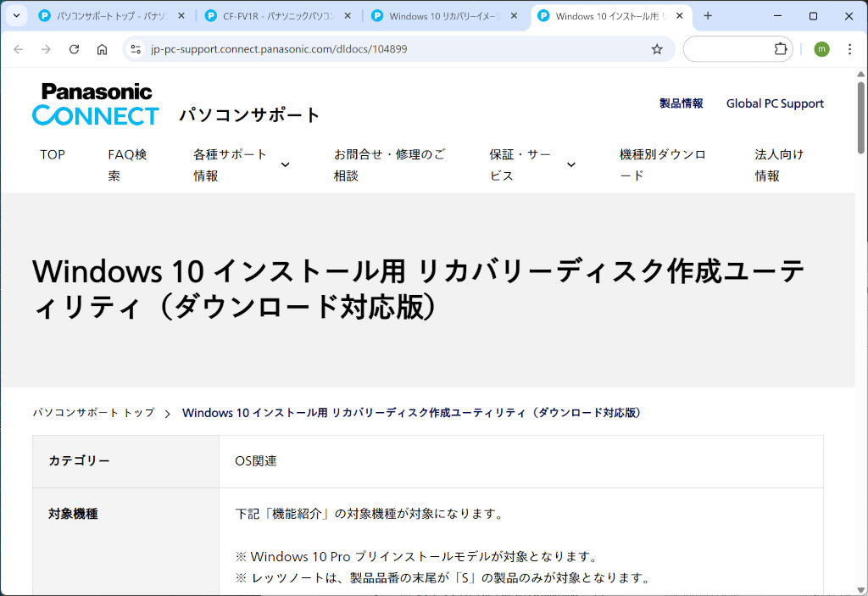Viewport: 868px width, 596px height.
Task: Open a new browser tab
Action: [708, 15]
